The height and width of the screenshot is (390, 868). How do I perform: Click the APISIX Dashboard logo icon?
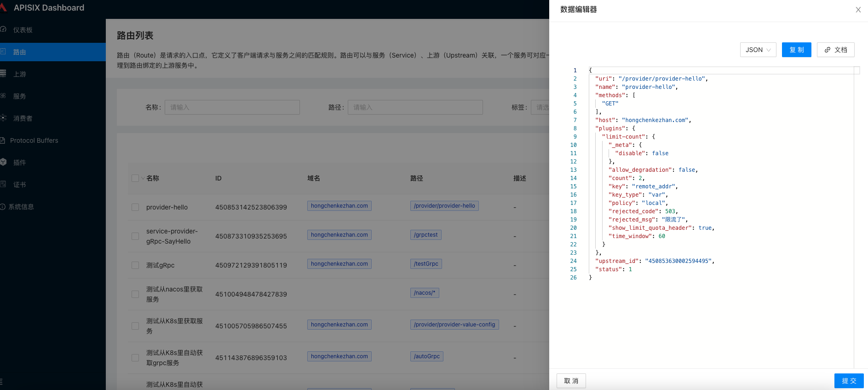[x=3, y=7]
